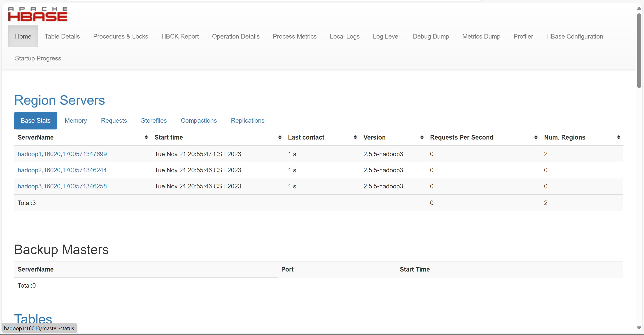
Task: Open the Log Level page
Action: click(x=386, y=36)
